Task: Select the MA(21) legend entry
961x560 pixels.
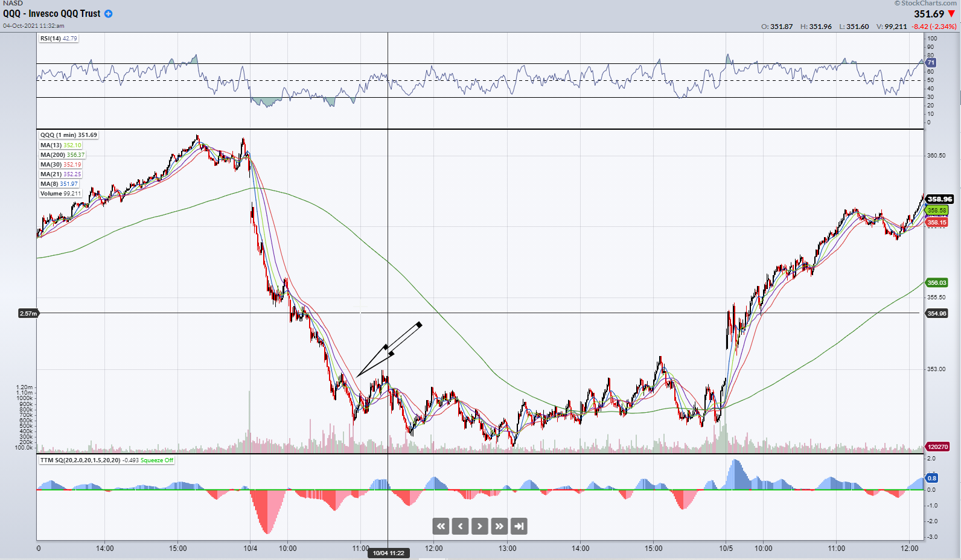Action: pyautogui.click(x=60, y=174)
